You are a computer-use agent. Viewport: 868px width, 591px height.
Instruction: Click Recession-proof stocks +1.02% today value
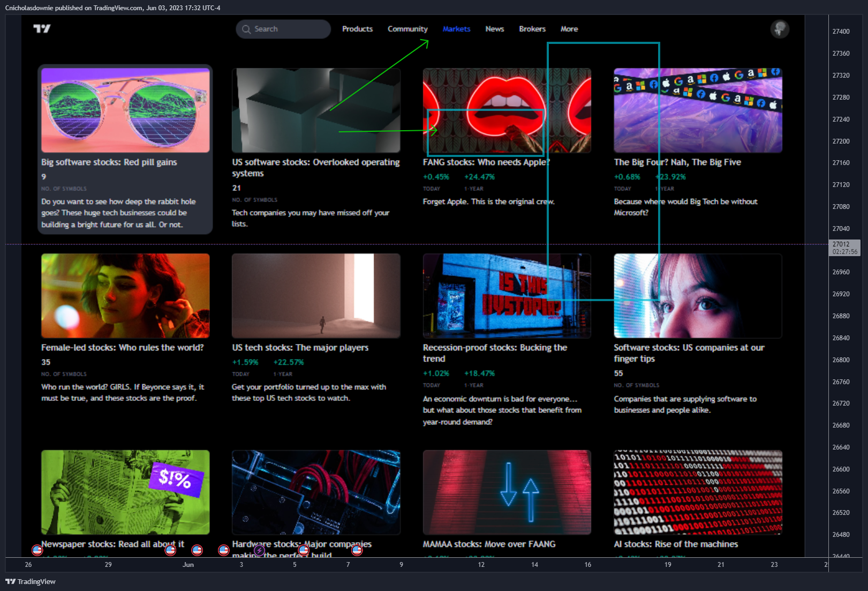[x=436, y=373]
